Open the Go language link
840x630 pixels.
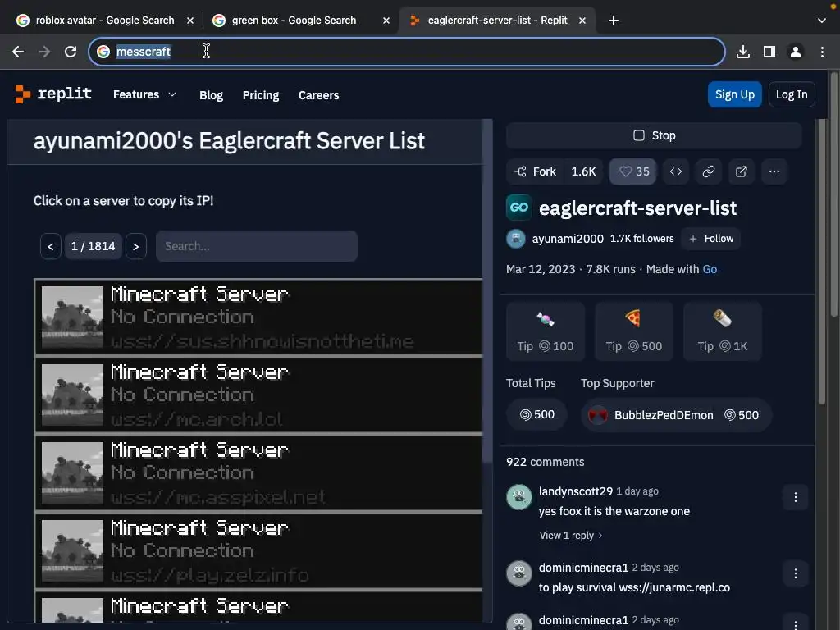tap(710, 269)
